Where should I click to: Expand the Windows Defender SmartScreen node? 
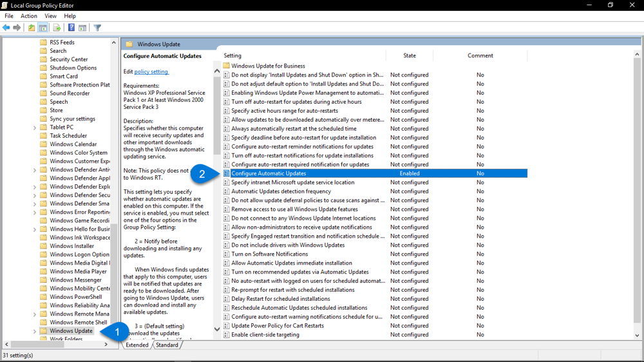(x=35, y=204)
